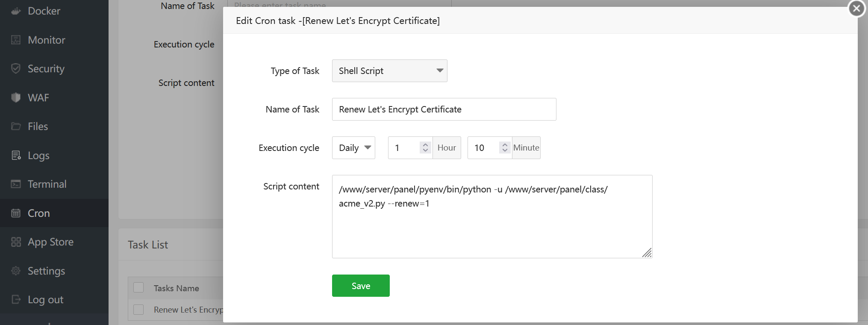Click the App Store grid icon

point(16,242)
